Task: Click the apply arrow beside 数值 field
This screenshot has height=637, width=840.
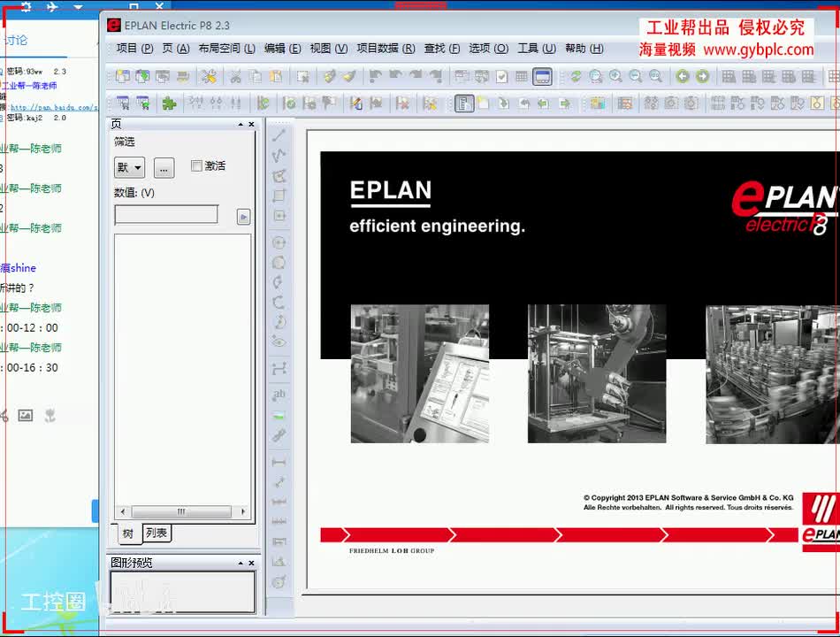Action: 243,217
